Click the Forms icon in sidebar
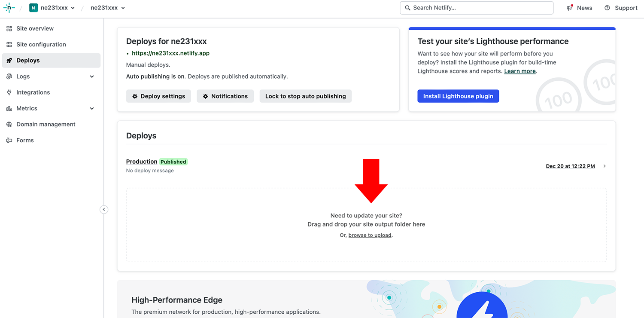Viewport: 644px width, 318px height. 9,141
